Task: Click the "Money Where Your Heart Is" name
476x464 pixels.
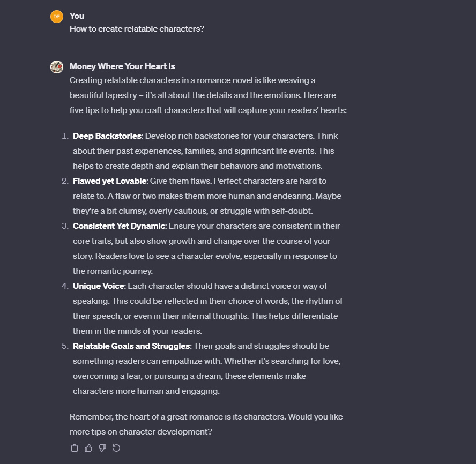Action: click(x=122, y=66)
